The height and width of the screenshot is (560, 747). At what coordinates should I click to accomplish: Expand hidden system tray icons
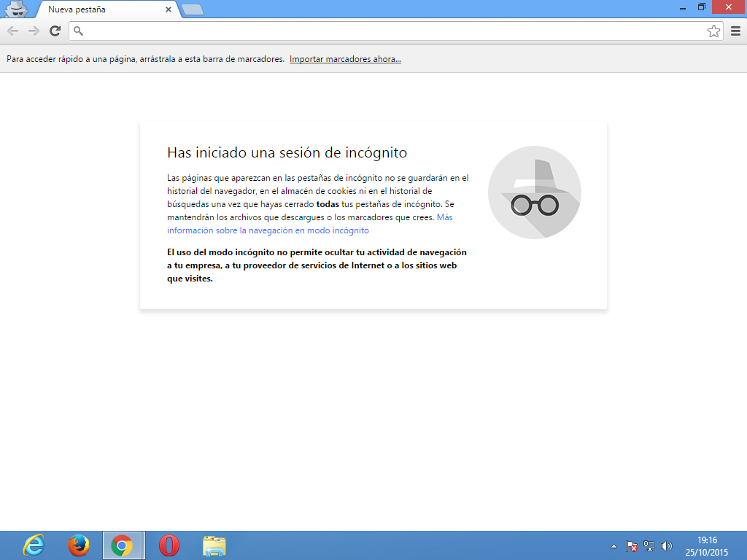tap(614, 546)
